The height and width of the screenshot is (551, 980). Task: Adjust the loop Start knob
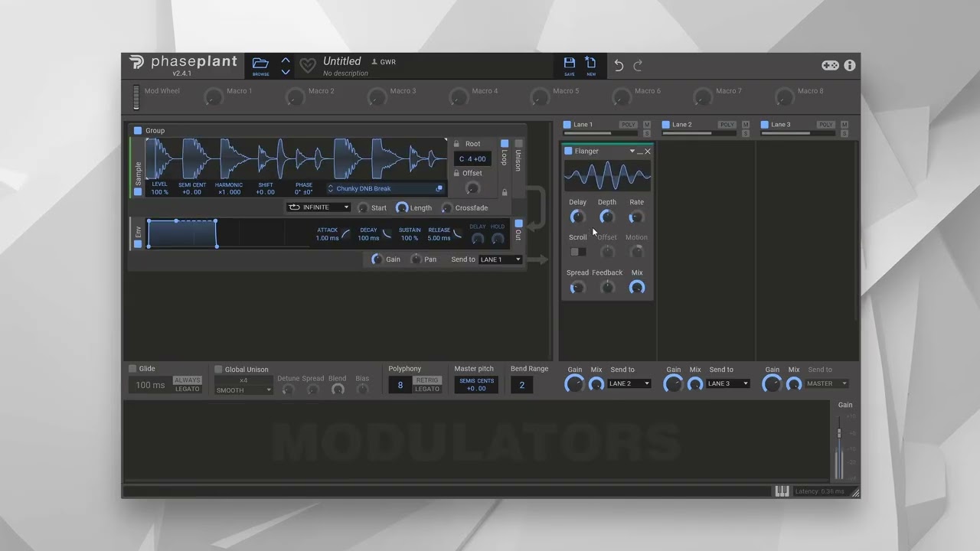coord(364,208)
